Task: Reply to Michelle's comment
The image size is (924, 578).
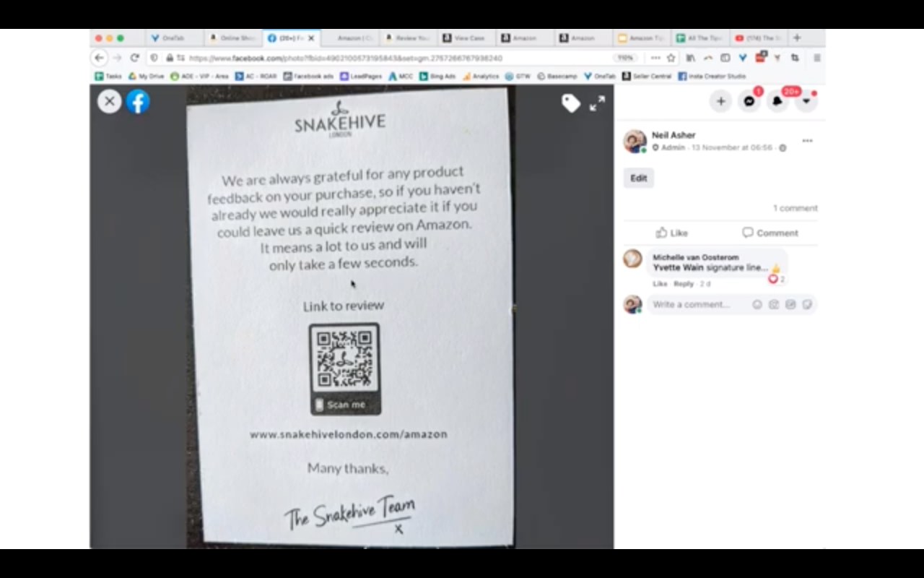Action: 684,284
